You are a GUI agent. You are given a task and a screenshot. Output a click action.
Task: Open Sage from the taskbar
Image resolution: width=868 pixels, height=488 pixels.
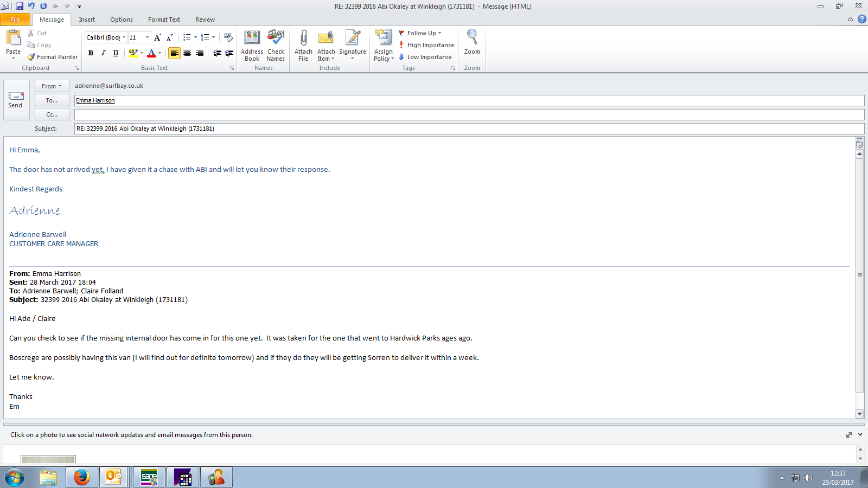click(149, 478)
